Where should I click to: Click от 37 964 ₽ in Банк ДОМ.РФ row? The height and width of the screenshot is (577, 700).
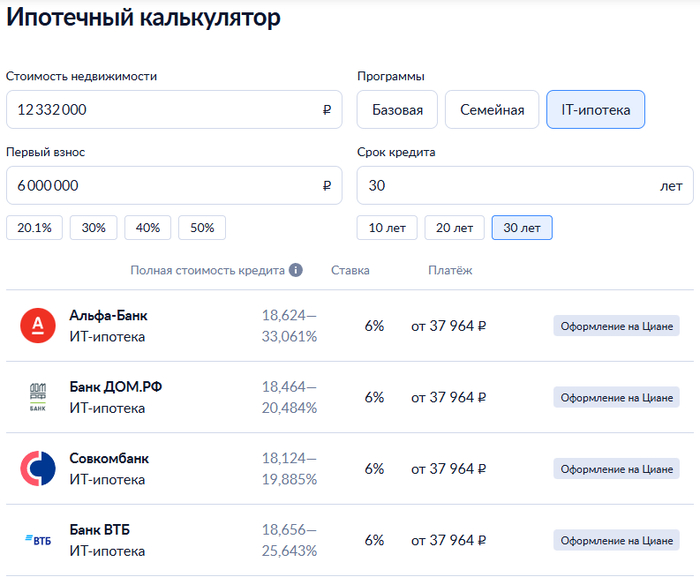449,397
